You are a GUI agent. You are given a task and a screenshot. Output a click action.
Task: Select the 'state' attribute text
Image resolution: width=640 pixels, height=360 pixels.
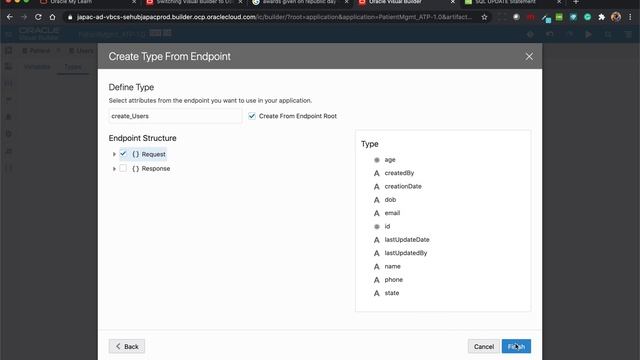coord(392,293)
